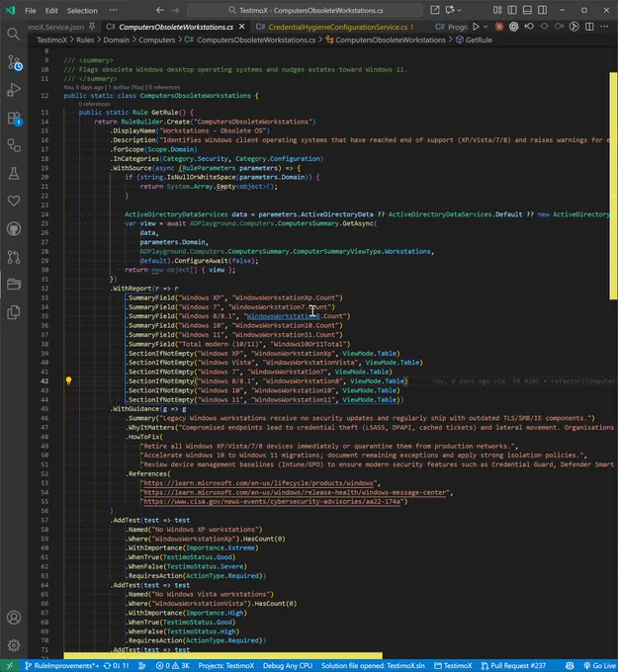Switch to CredentialHygieneConfigurationService.cs tab
This screenshot has height=672, width=618.
[335, 27]
